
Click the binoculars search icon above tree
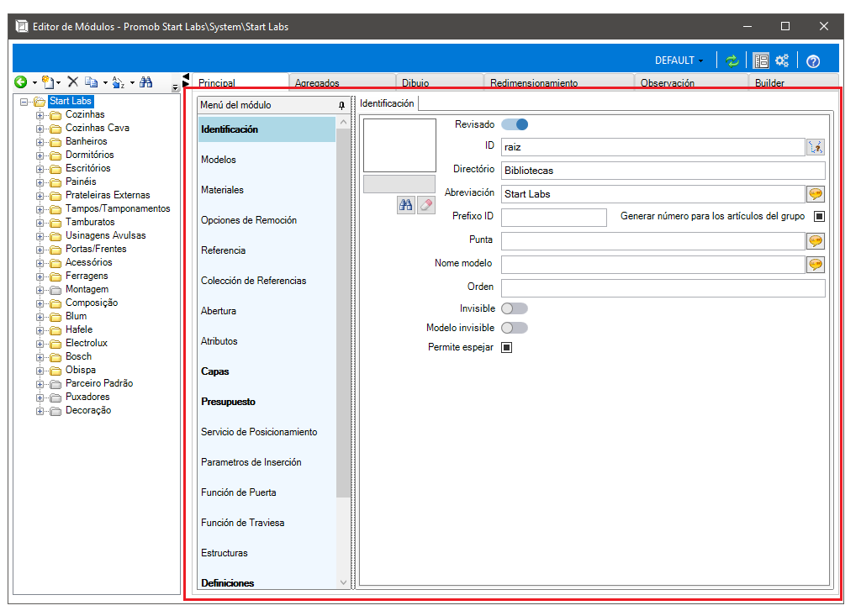tap(145, 82)
